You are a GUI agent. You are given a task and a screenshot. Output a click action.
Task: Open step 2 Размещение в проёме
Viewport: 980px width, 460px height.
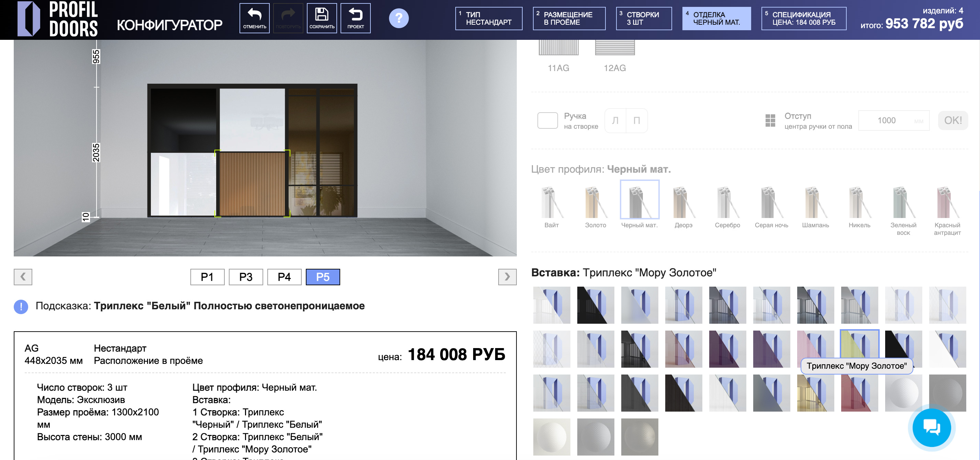569,18
